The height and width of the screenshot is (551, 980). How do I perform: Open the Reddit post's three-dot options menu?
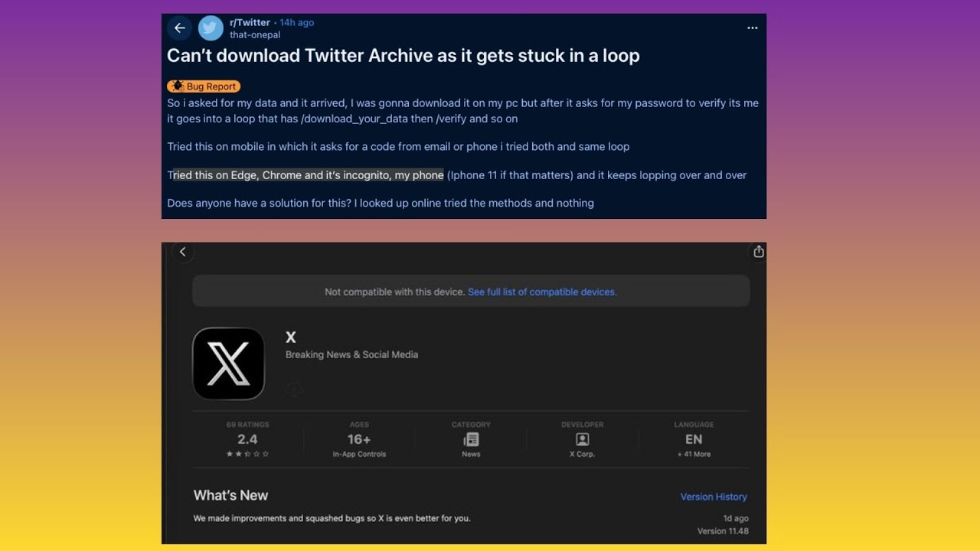[x=753, y=28]
